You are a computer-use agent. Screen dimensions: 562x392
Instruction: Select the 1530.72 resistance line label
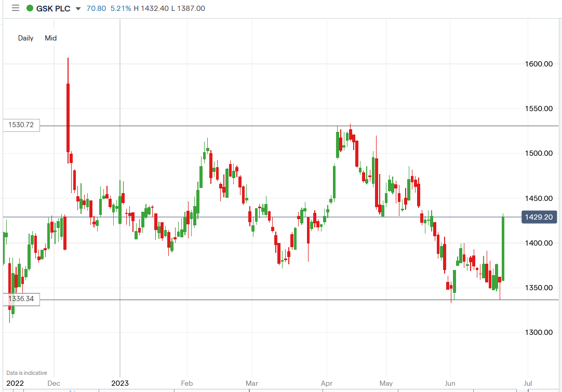coord(21,125)
